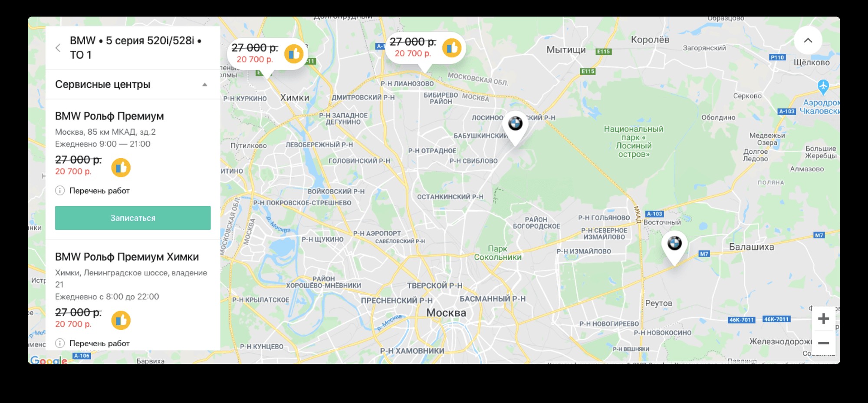Click thumbs-up icon for Рольф Премиум Химки

point(121,320)
